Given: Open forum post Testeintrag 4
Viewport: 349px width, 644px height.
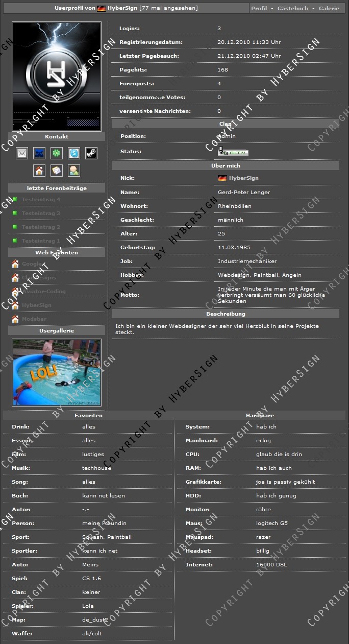Looking at the screenshot, I should [41, 200].
